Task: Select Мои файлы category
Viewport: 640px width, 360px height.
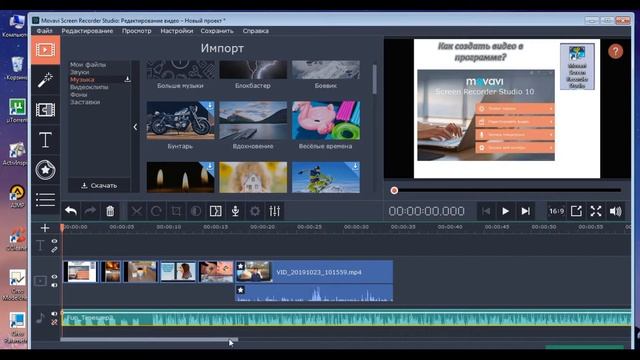Action: (x=88, y=64)
